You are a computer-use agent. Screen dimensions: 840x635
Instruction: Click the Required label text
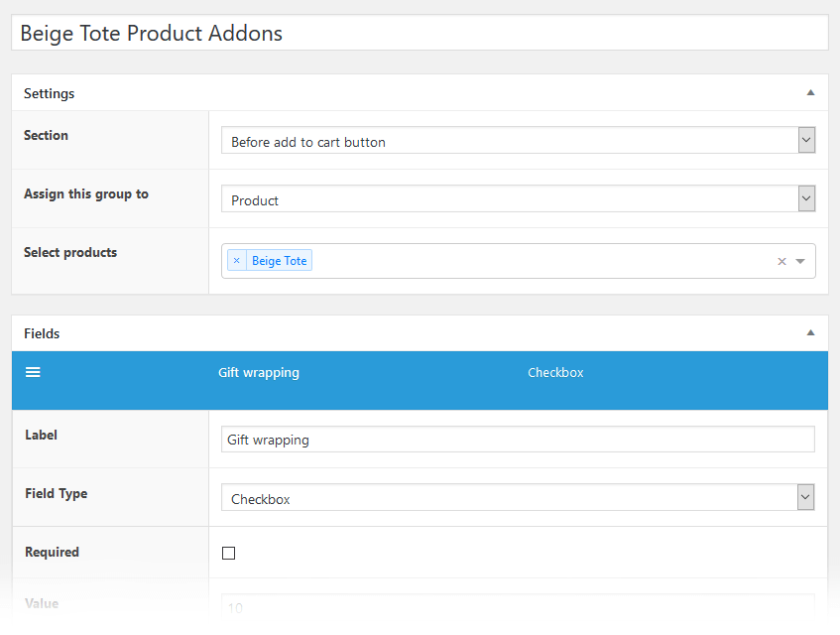(x=52, y=552)
